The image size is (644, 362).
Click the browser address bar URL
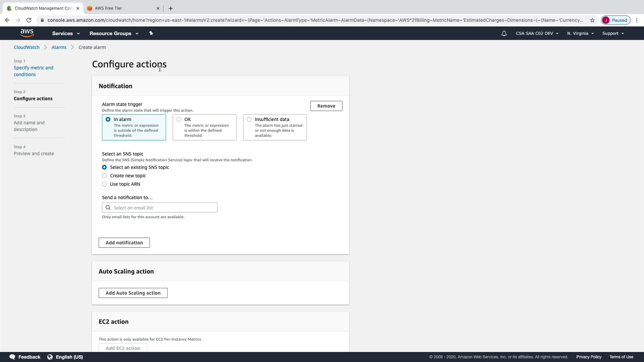click(x=315, y=20)
